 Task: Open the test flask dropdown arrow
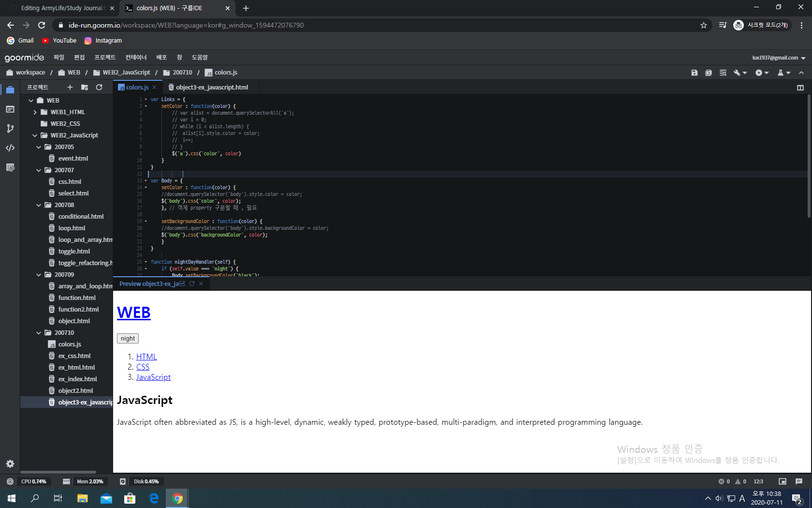click(788, 73)
